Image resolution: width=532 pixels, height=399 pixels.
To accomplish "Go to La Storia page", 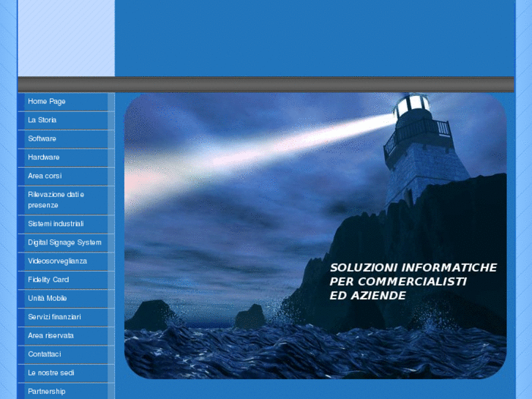I will point(66,120).
